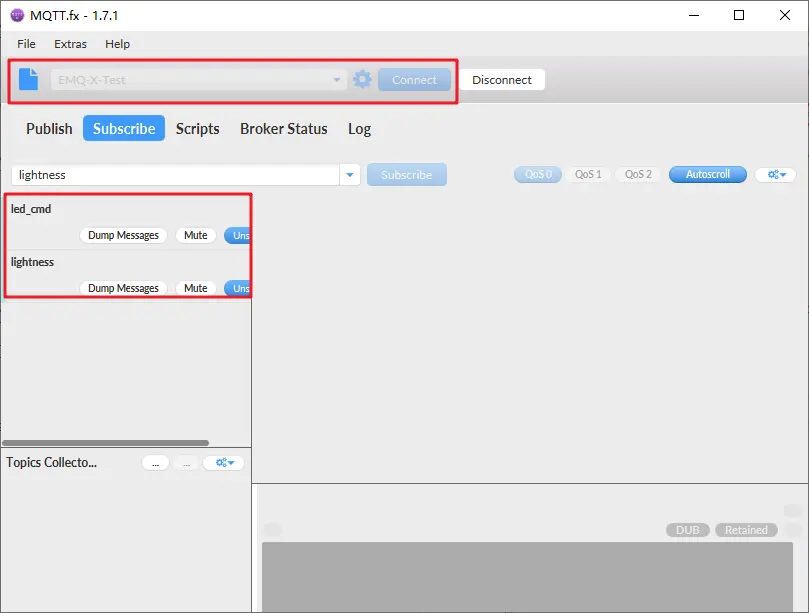Select QoS 2 option
809x613 pixels.
pos(638,174)
